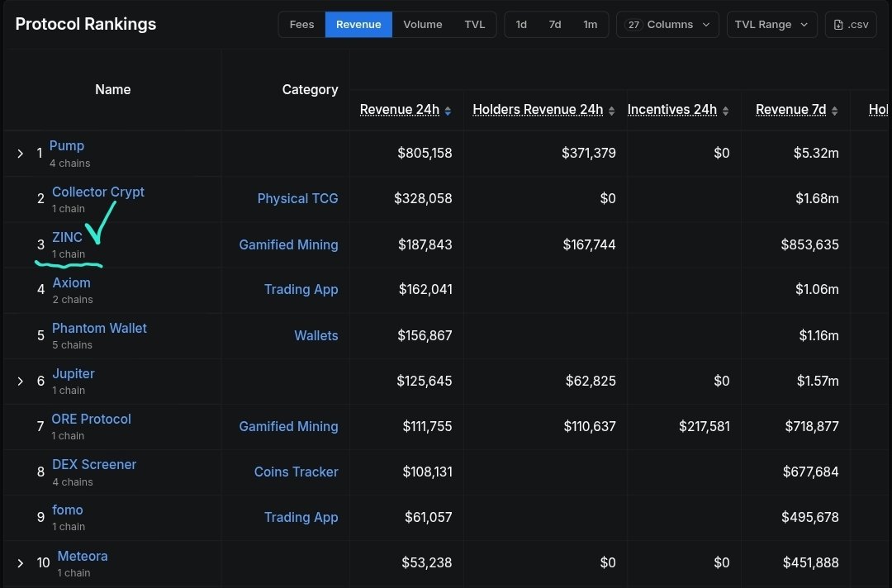Screen dimensions: 892x588
Task: Click the $217,581 incentives cell
Action: tap(705, 426)
